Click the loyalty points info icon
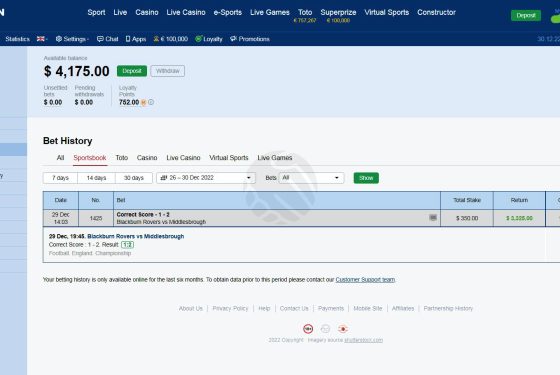 click(x=151, y=102)
